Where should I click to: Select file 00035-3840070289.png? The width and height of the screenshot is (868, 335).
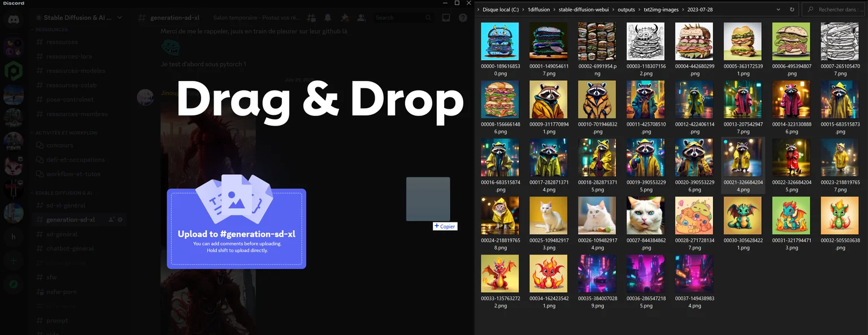point(597,281)
